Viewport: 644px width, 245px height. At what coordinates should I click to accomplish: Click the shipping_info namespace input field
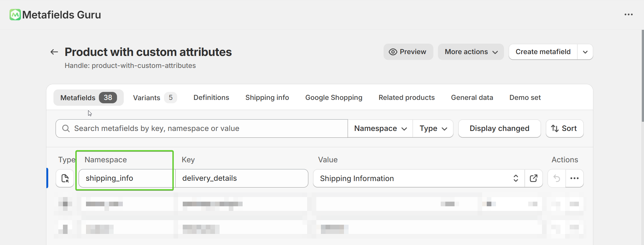pyautogui.click(x=126, y=178)
